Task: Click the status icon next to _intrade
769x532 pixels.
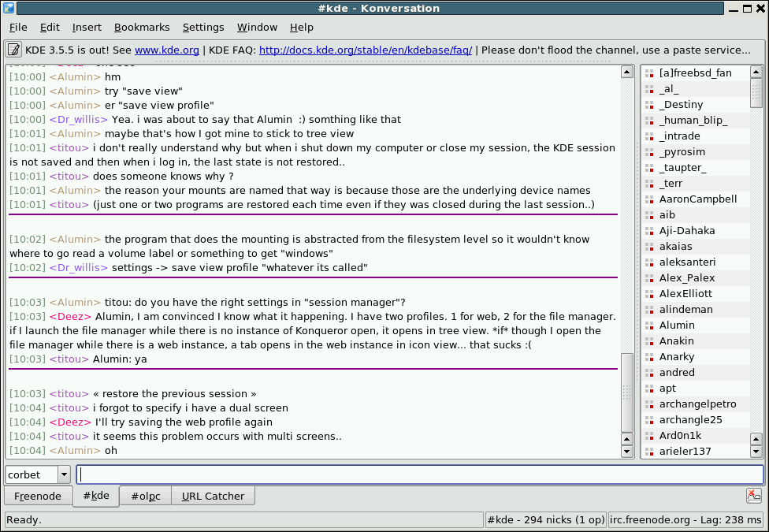Action: (x=649, y=136)
